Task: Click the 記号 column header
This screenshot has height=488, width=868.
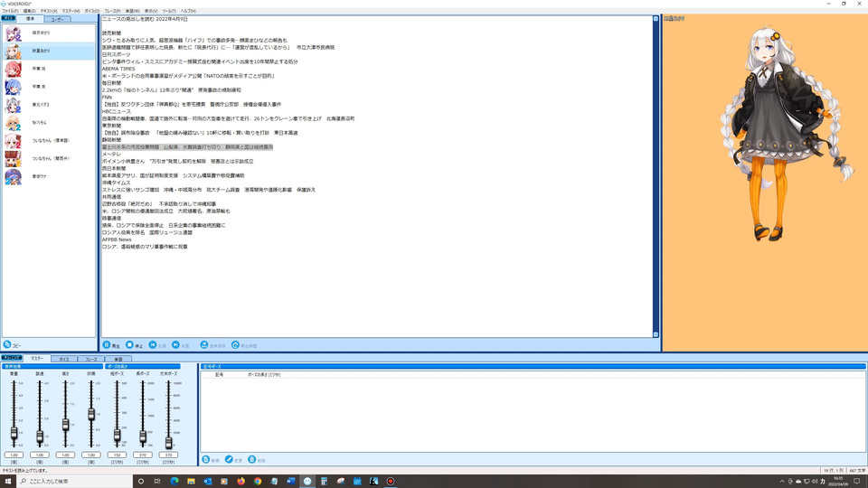Action: [x=219, y=374]
